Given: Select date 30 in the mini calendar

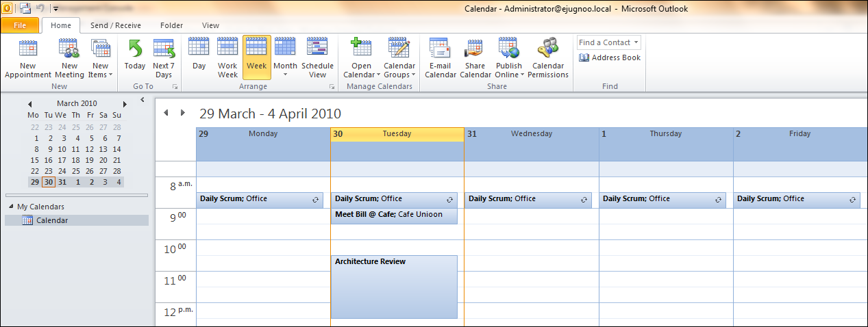Looking at the screenshot, I should click(x=48, y=182).
